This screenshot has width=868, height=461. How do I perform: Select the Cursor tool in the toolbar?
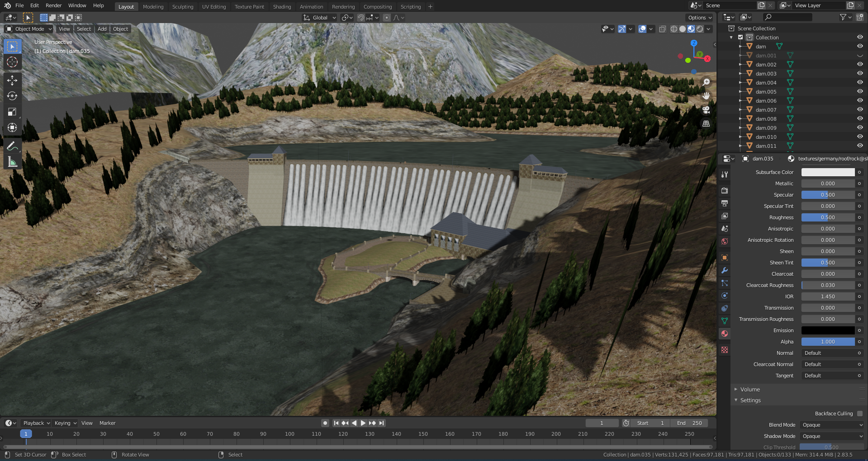tap(12, 62)
